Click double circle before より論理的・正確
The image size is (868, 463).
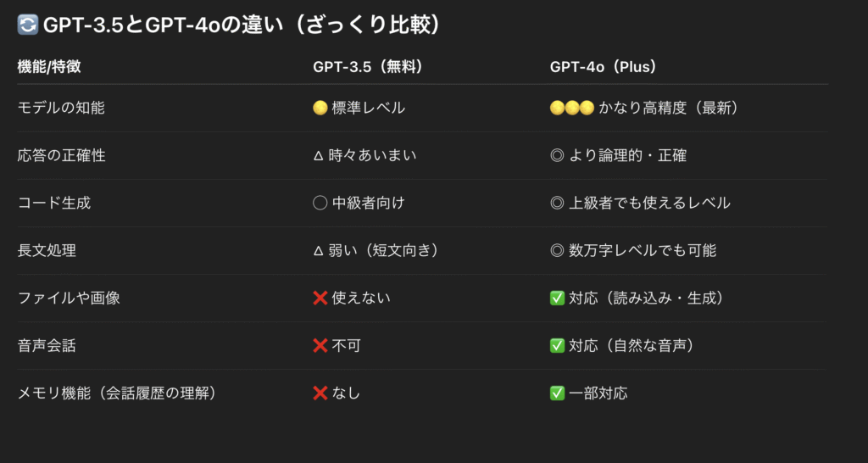point(557,156)
